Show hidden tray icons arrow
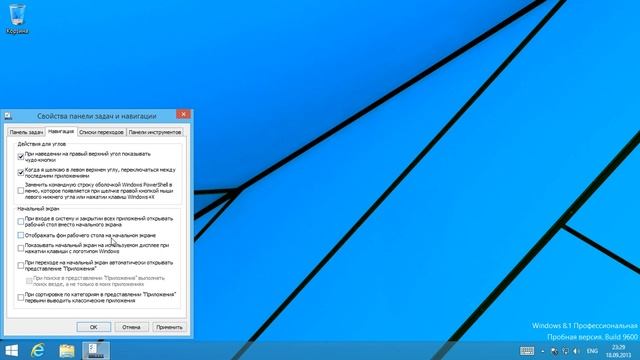Screen dimensions: 640x360 (542, 351)
